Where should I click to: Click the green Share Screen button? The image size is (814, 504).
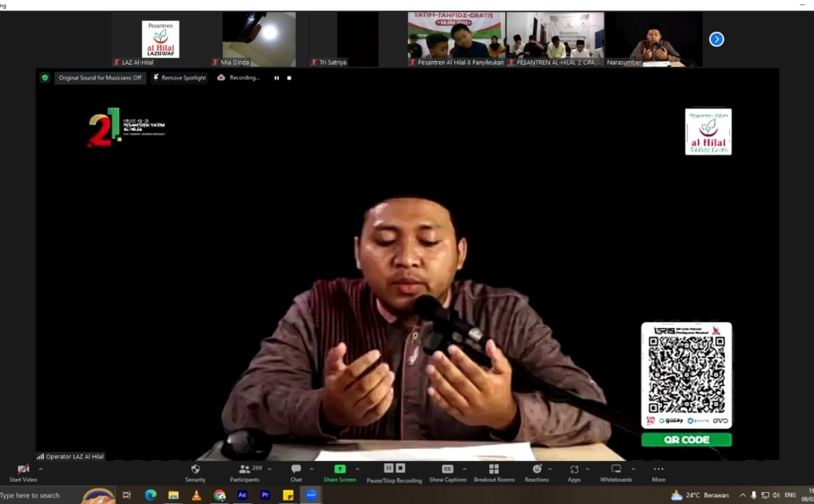(340, 473)
